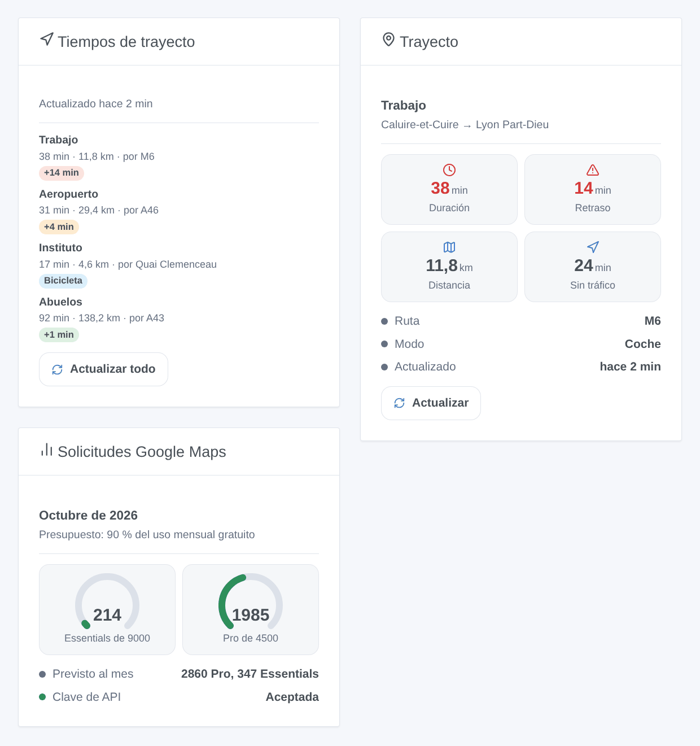Click the map pin icon beside Trayecto
Screen dimensions: 700x746
[388, 39]
